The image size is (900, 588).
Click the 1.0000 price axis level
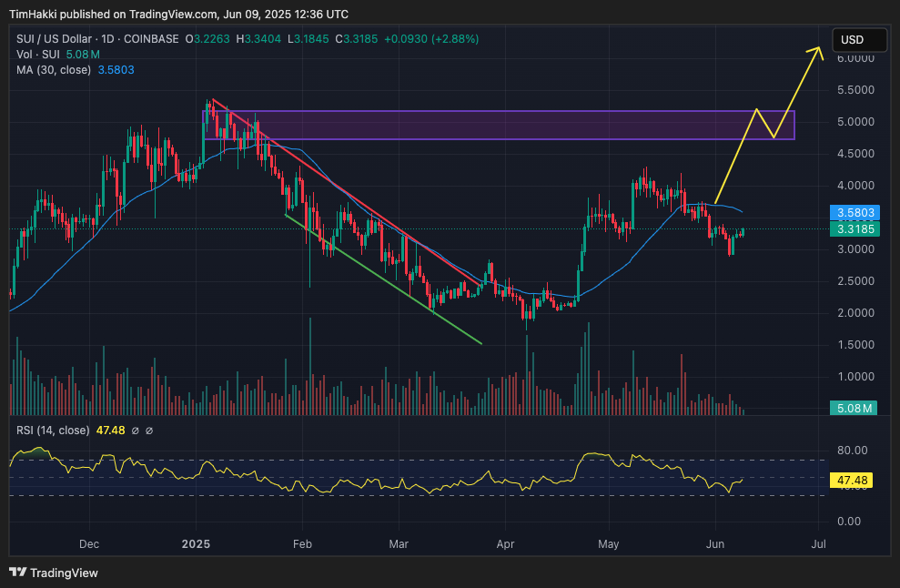tap(855, 377)
